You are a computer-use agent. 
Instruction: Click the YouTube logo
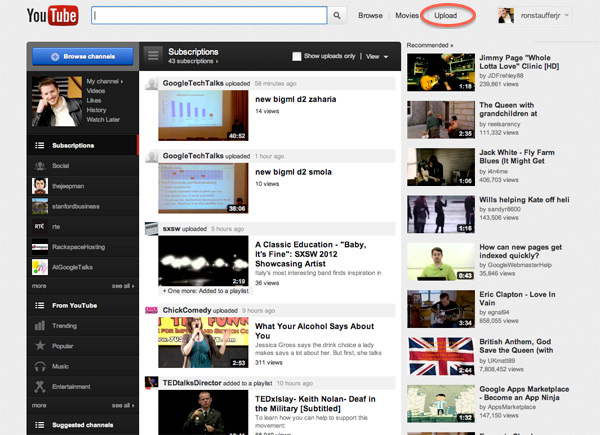click(52, 16)
